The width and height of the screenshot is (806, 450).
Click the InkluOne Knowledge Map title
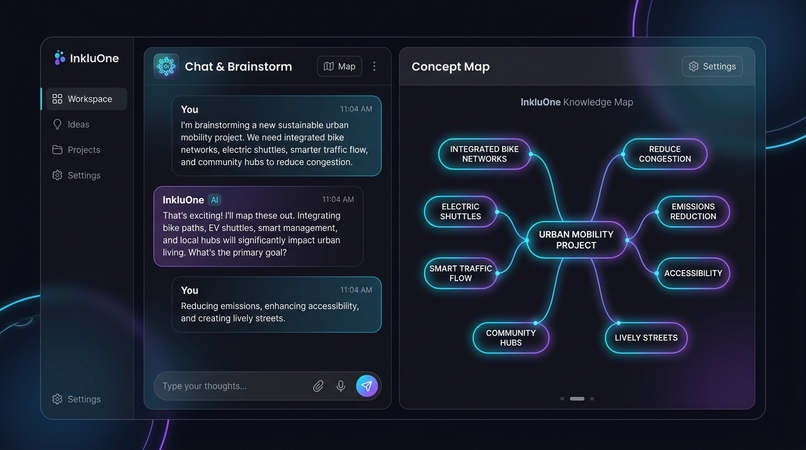pos(577,102)
